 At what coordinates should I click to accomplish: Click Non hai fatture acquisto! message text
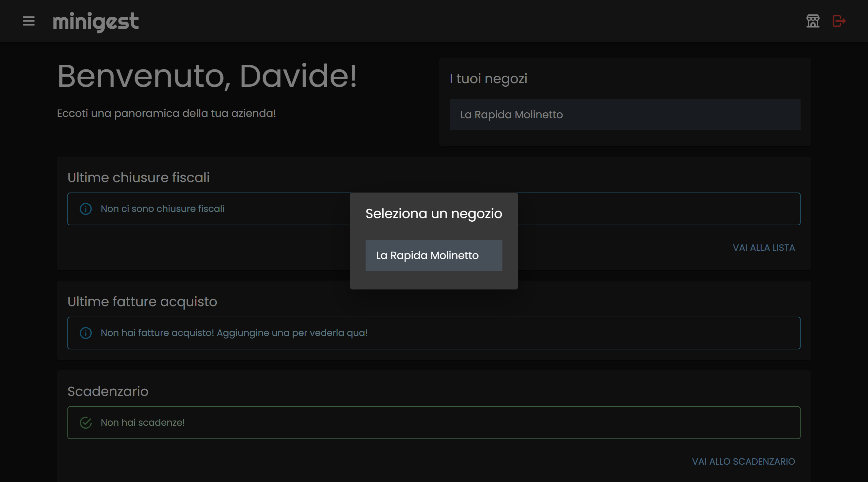[234, 333]
